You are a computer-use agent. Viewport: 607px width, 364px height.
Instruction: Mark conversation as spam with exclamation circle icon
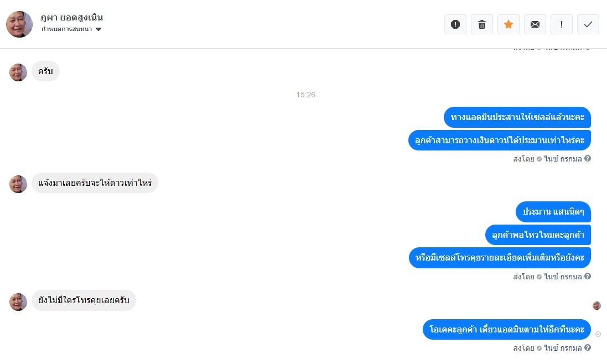(455, 24)
